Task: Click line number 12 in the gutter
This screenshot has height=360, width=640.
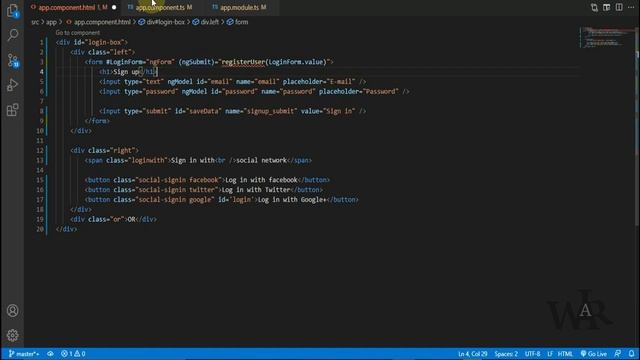Action: [40, 151]
